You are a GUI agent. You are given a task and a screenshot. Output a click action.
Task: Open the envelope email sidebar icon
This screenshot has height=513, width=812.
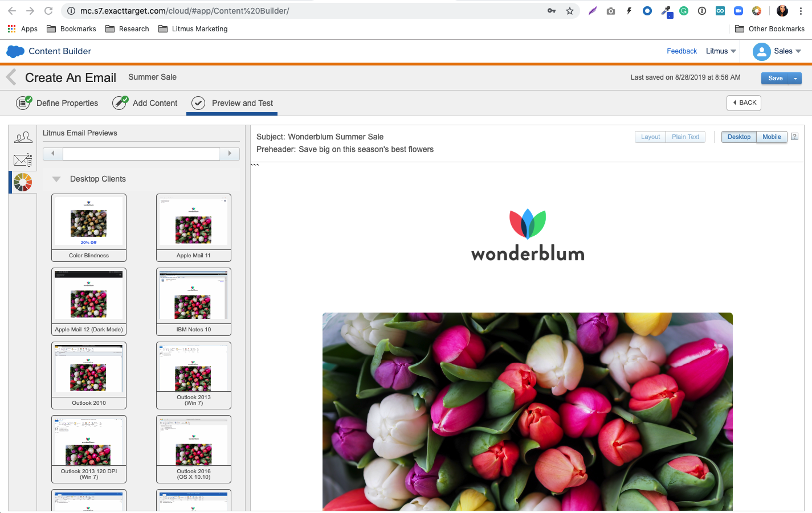pos(23,160)
